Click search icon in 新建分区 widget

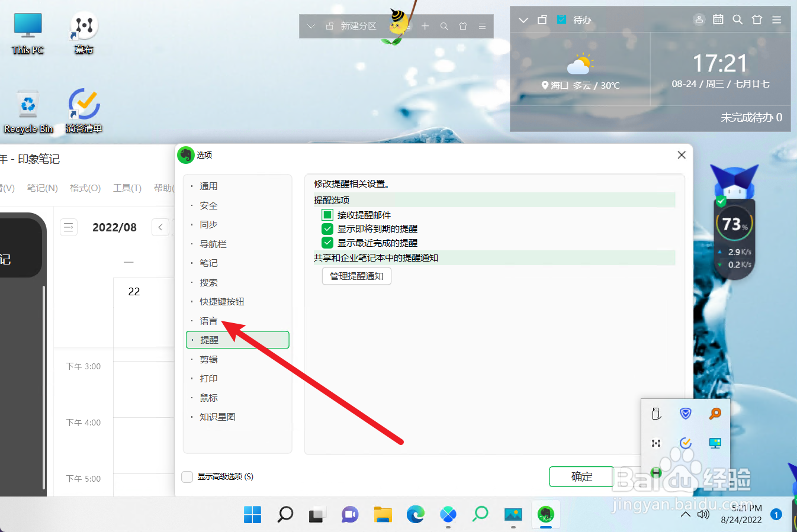(x=444, y=26)
